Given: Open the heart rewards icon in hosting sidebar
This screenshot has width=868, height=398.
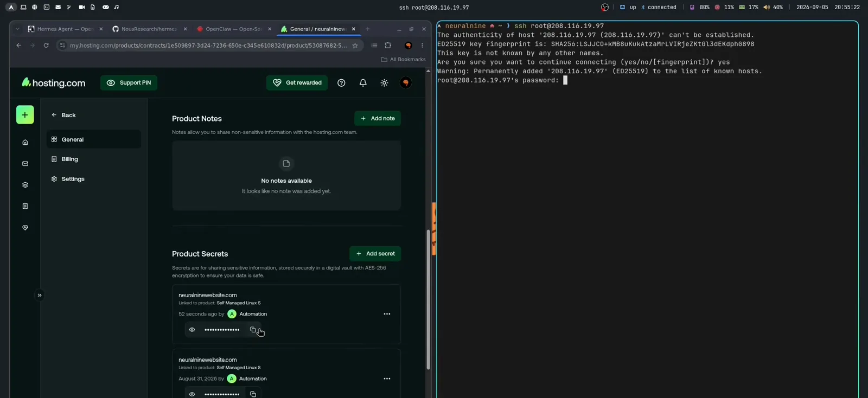Looking at the screenshot, I should click(25, 228).
